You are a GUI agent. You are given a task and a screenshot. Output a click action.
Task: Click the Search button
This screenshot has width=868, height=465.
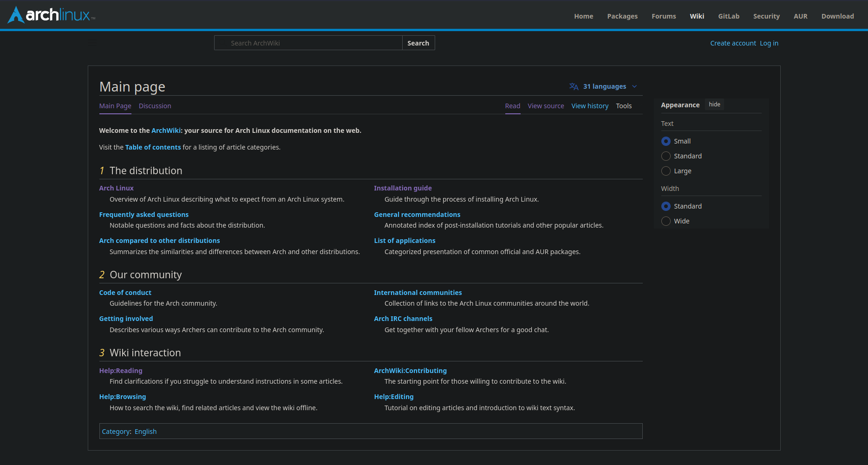click(x=418, y=43)
